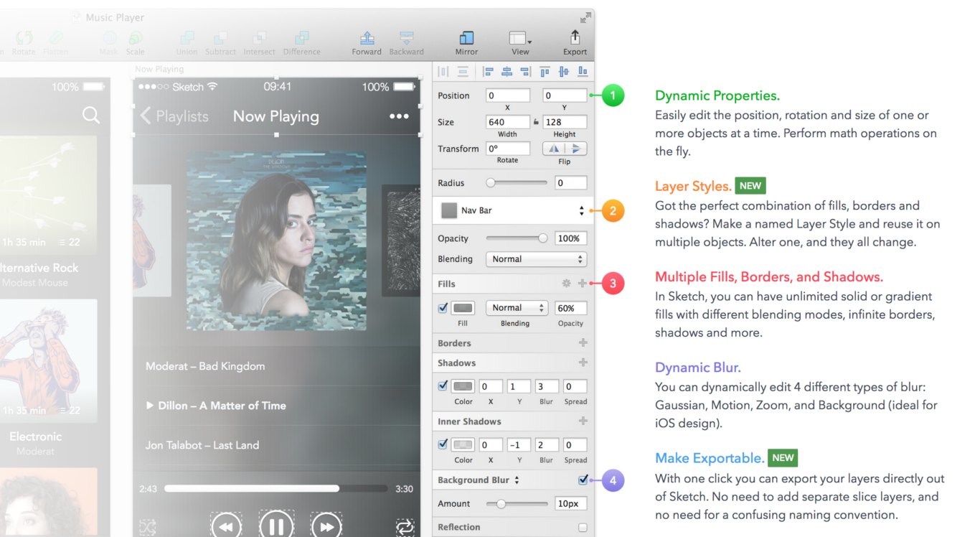
Task: Click the Opacity slider
Action: coord(517,238)
